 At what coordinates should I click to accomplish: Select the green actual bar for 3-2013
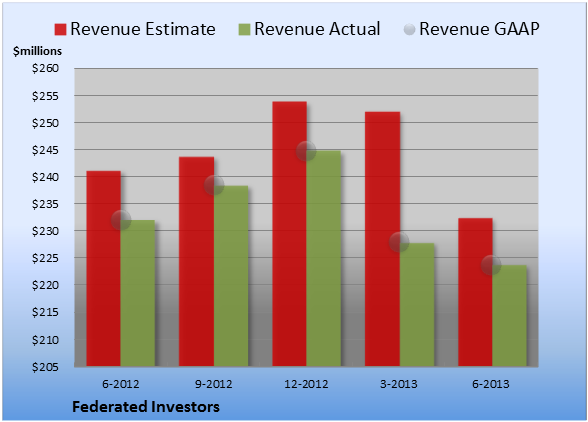tap(417, 305)
